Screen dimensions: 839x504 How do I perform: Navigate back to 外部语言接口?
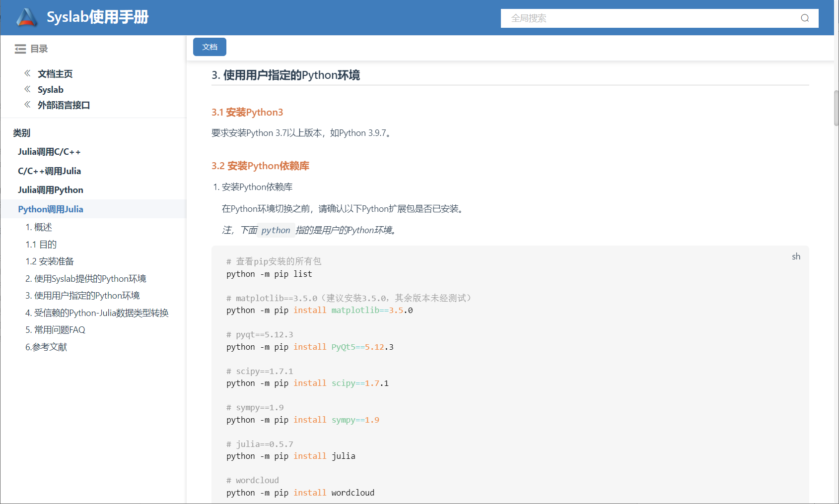tap(64, 105)
